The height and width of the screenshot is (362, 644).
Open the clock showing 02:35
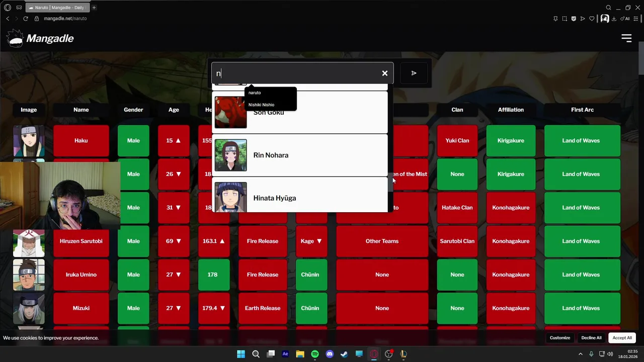tap(628, 354)
